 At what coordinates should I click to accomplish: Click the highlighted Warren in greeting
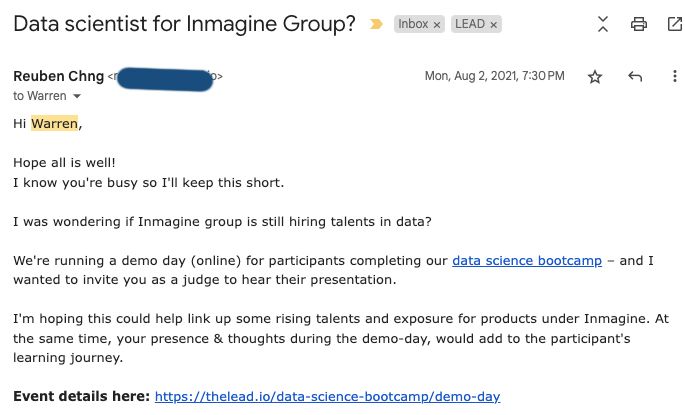[x=55, y=124]
